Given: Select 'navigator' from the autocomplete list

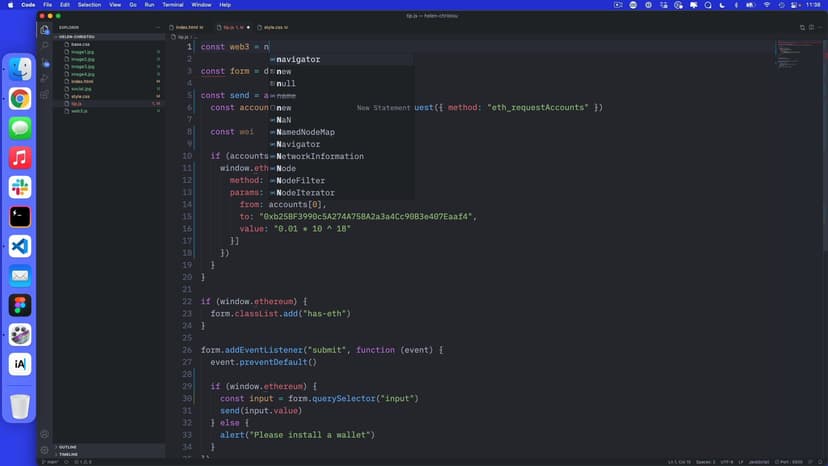Looking at the screenshot, I should pyautogui.click(x=298, y=59).
